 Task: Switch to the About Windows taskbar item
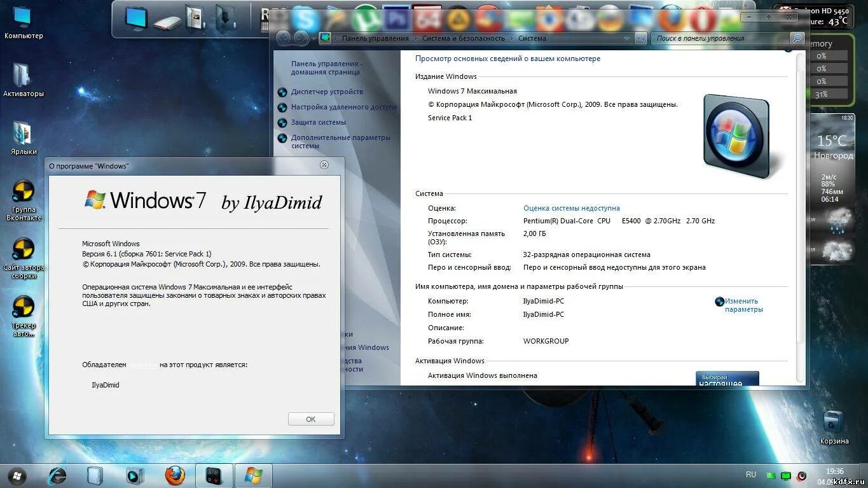click(253, 476)
